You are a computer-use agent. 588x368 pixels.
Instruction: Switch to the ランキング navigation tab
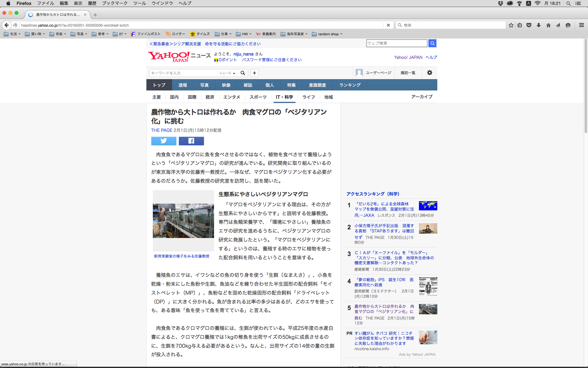click(x=350, y=85)
